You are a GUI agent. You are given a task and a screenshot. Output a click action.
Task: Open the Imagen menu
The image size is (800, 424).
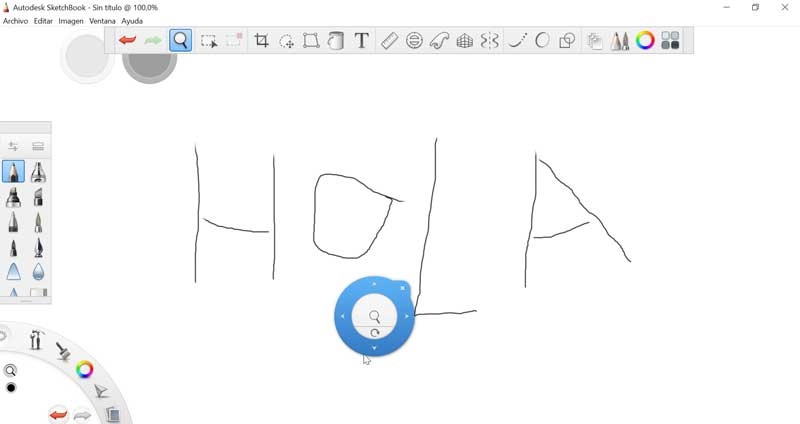click(x=71, y=21)
